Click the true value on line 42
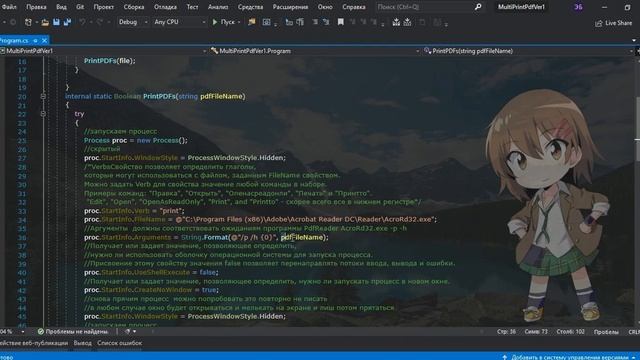 click(x=209, y=290)
